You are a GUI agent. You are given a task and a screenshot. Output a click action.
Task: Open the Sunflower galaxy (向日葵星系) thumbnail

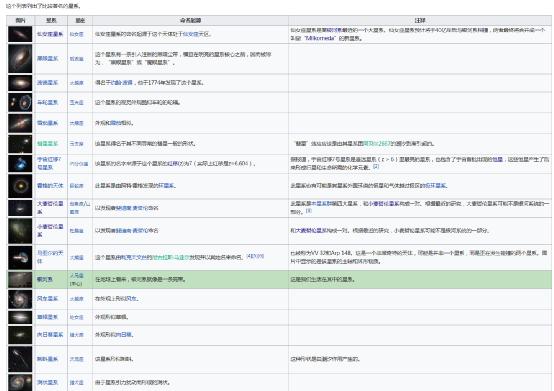(x=20, y=335)
